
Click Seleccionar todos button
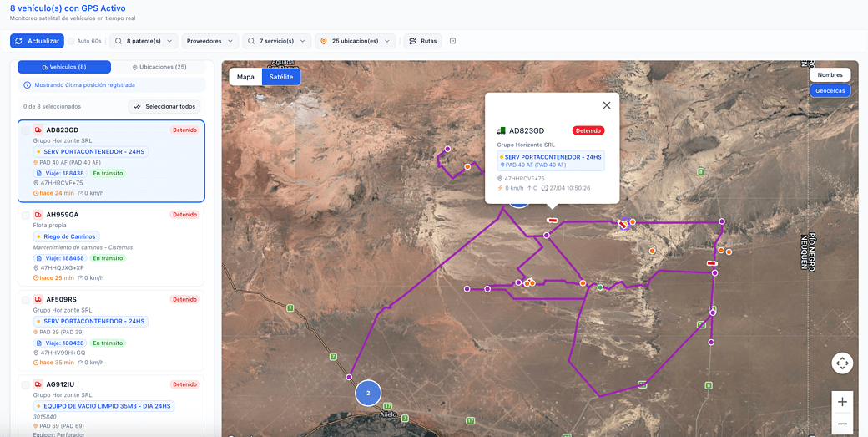(164, 106)
